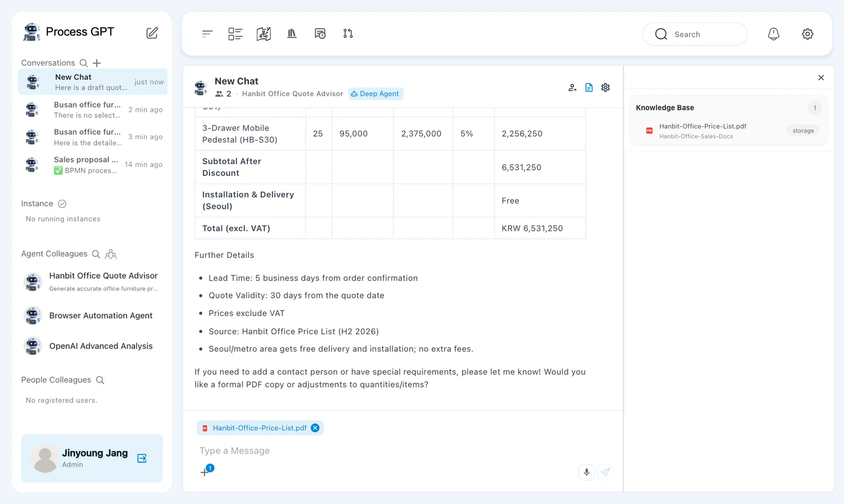Collapse sidebar with the hamburger menu icon

click(207, 34)
